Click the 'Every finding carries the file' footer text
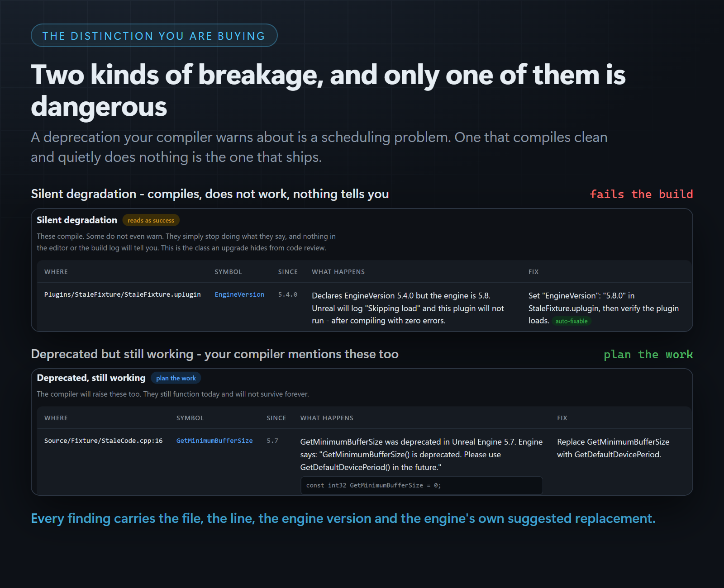Image resolution: width=724 pixels, height=588 pixels. tap(343, 518)
